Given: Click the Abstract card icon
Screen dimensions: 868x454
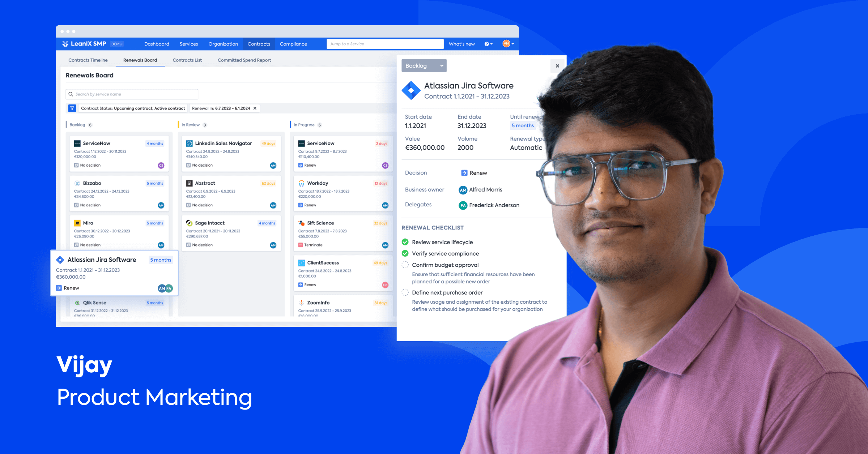Looking at the screenshot, I should coord(189,183).
